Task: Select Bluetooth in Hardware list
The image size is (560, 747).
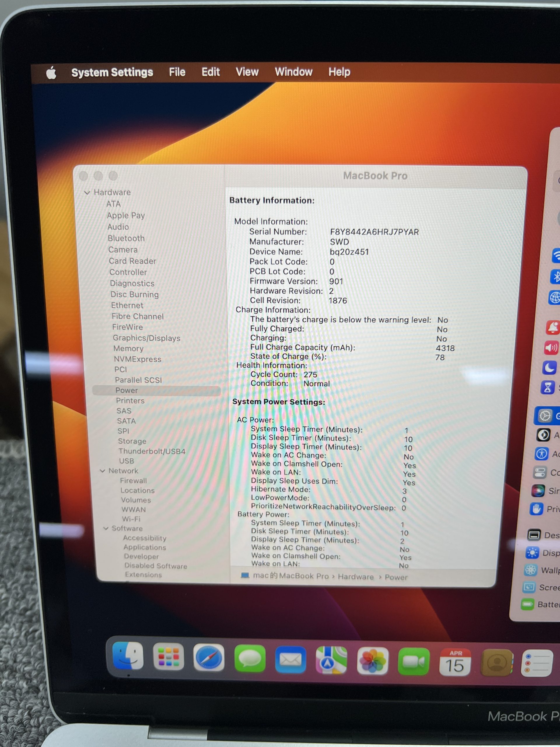Action: 126,238
